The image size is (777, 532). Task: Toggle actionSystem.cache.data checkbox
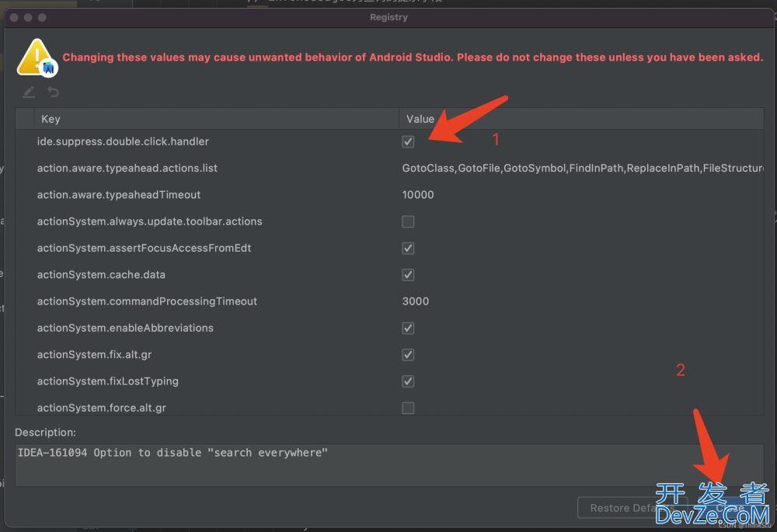click(x=408, y=275)
